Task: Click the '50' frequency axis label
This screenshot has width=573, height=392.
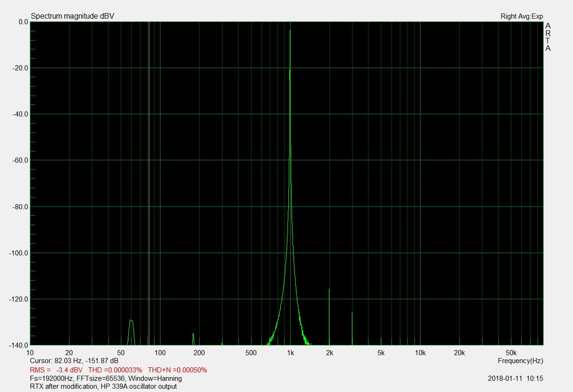Action: pos(121,353)
